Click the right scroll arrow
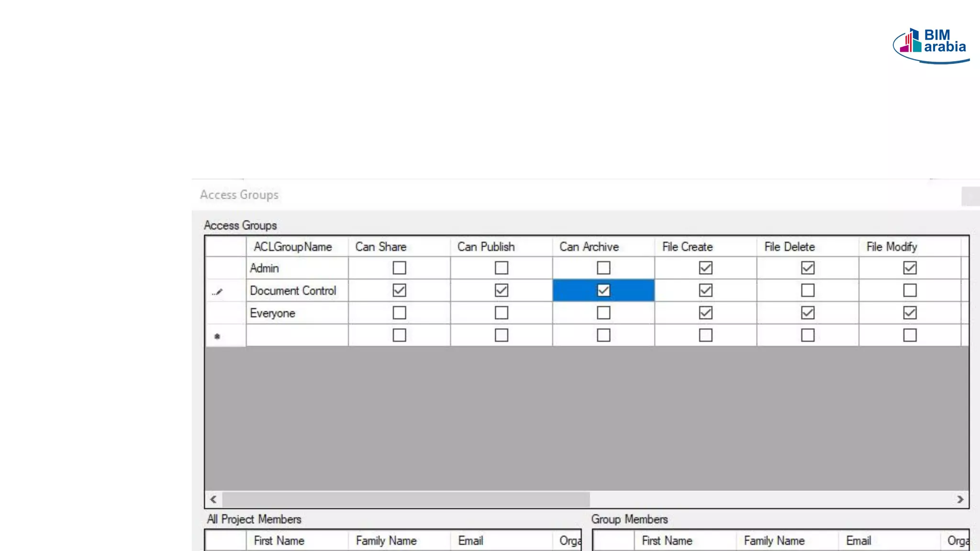This screenshot has width=980, height=551. coord(960,499)
